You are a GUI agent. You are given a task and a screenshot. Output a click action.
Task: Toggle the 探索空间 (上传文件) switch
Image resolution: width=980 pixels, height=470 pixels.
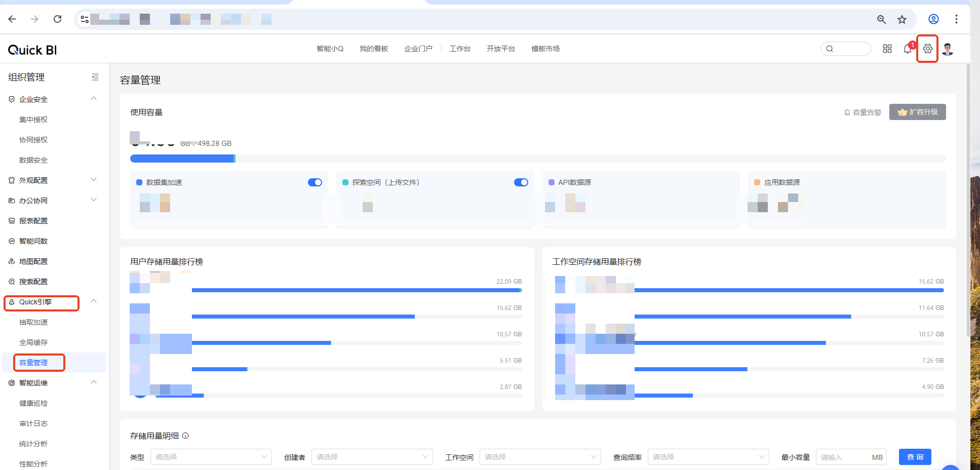click(521, 182)
